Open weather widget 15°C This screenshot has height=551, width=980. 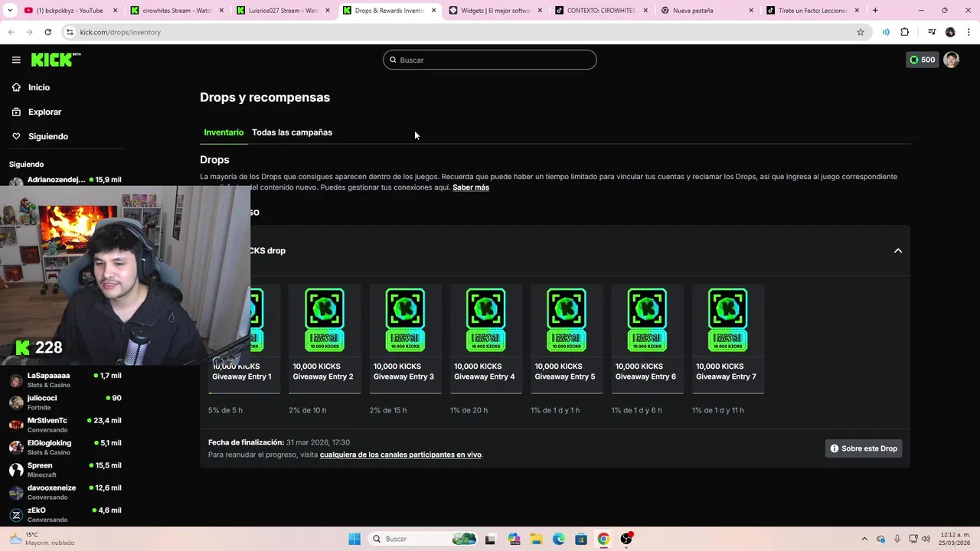tap(42, 539)
